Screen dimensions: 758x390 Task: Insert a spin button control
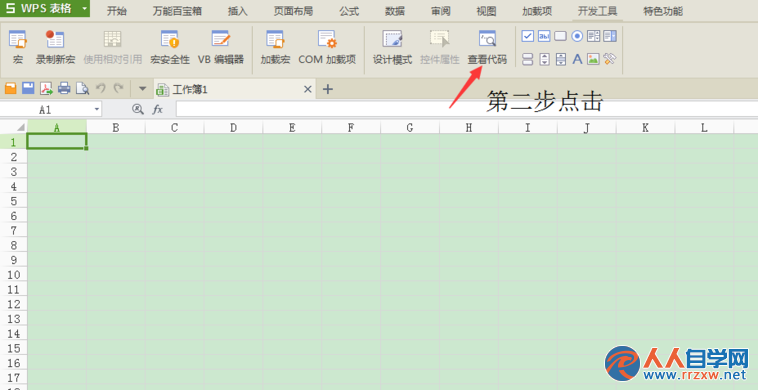tap(544, 59)
